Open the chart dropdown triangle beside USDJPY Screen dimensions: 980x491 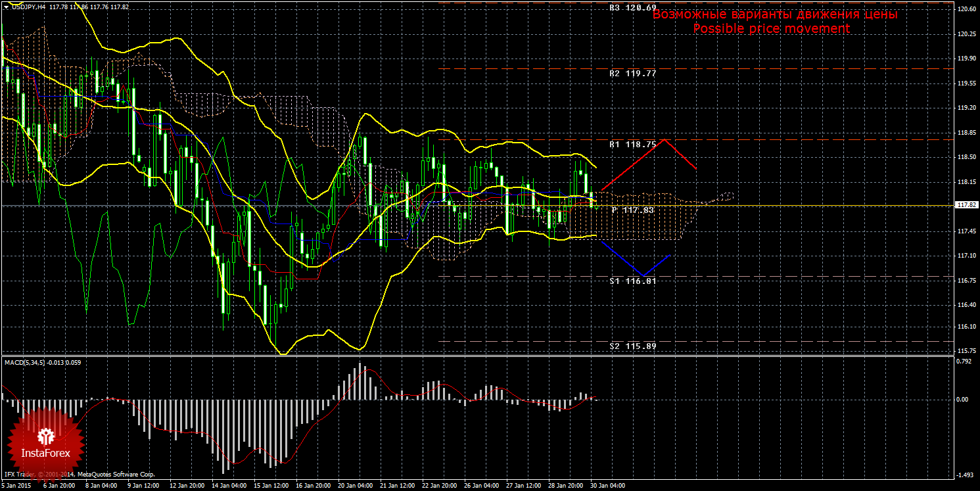tap(6, 6)
